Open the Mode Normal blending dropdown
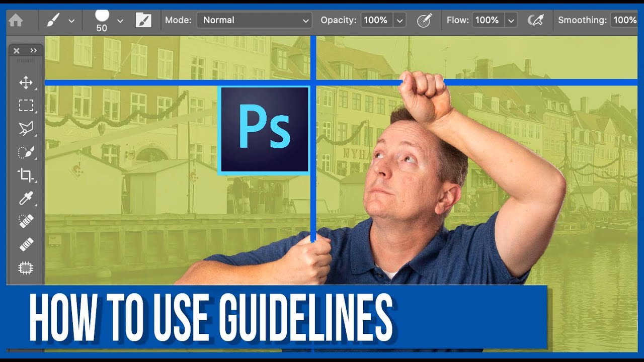644x362 pixels. 255,21
